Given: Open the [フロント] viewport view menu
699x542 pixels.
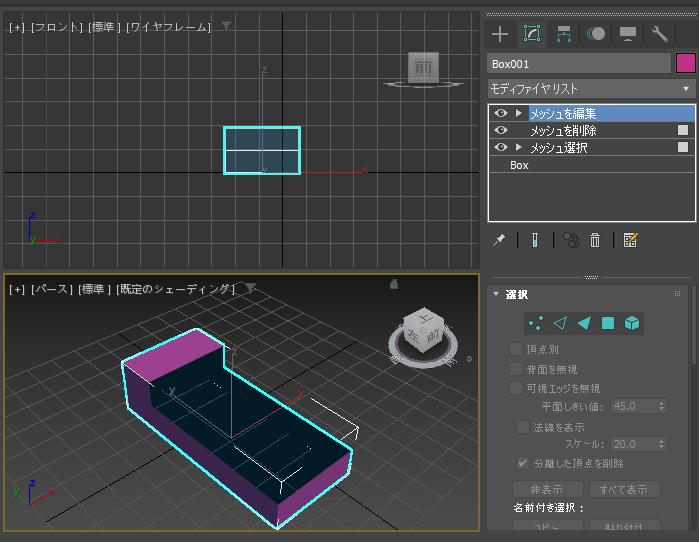Looking at the screenshot, I should point(57,27).
